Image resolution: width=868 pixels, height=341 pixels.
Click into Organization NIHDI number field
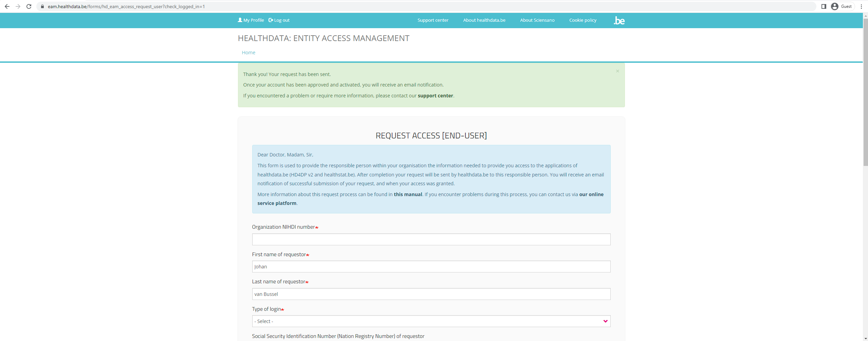(x=431, y=240)
